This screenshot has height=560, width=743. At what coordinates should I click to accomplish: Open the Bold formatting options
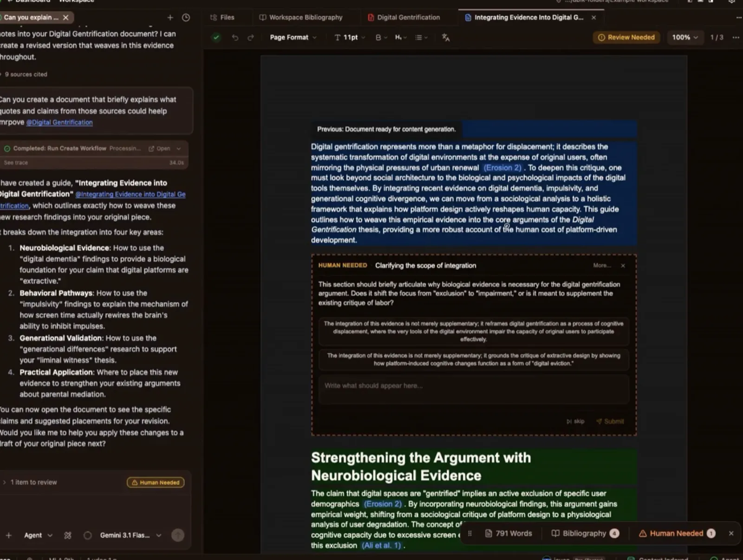point(381,38)
